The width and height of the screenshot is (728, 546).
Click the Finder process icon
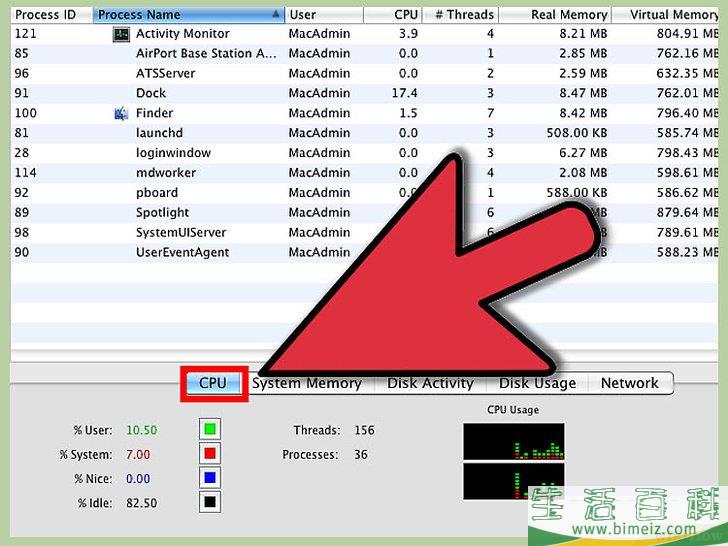coord(121,113)
